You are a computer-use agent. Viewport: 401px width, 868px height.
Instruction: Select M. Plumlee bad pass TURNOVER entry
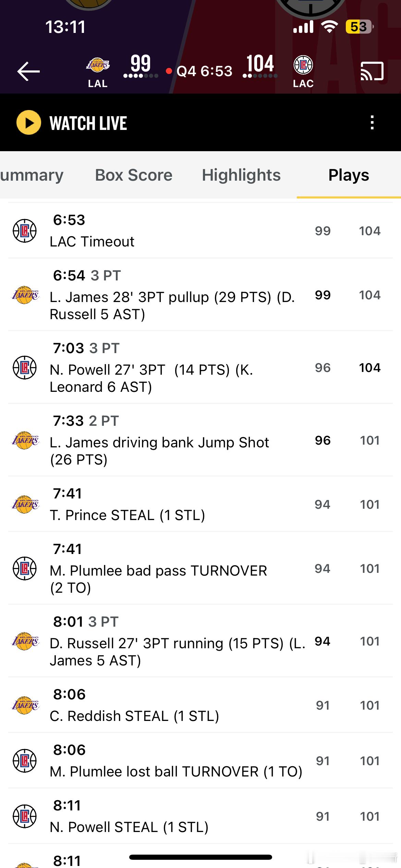tap(200, 568)
